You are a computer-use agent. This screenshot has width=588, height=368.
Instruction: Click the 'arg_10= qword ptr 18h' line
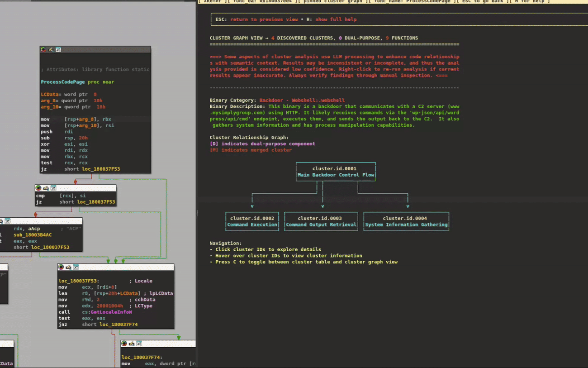(x=73, y=107)
